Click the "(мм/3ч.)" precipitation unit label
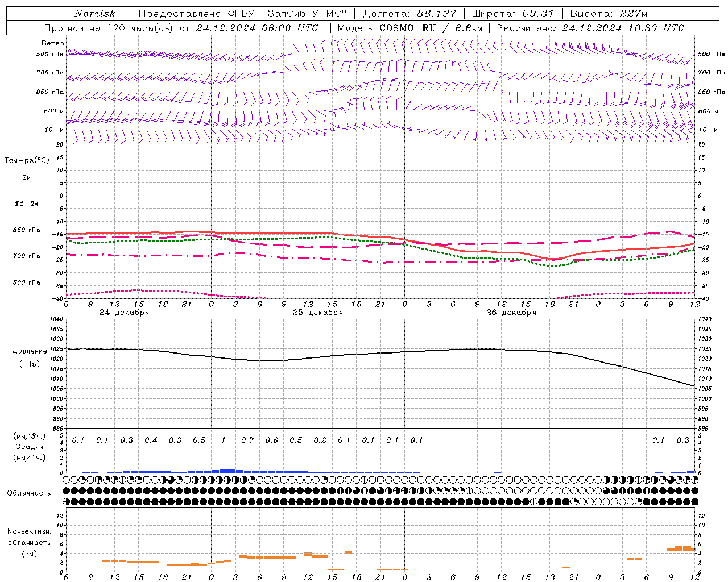This screenshot has height=582, width=728. pos(30,436)
